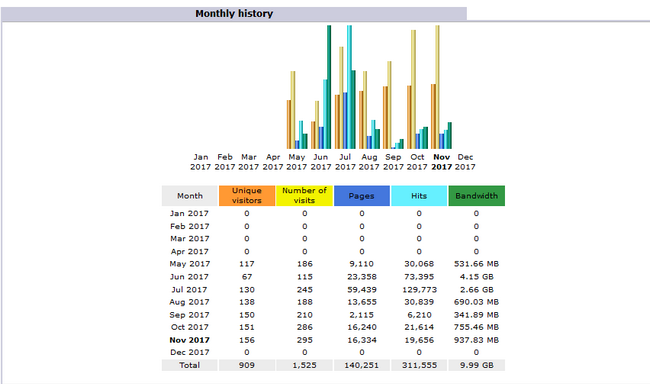Click the 755.46 MB bandwidth value

pyautogui.click(x=476, y=327)
